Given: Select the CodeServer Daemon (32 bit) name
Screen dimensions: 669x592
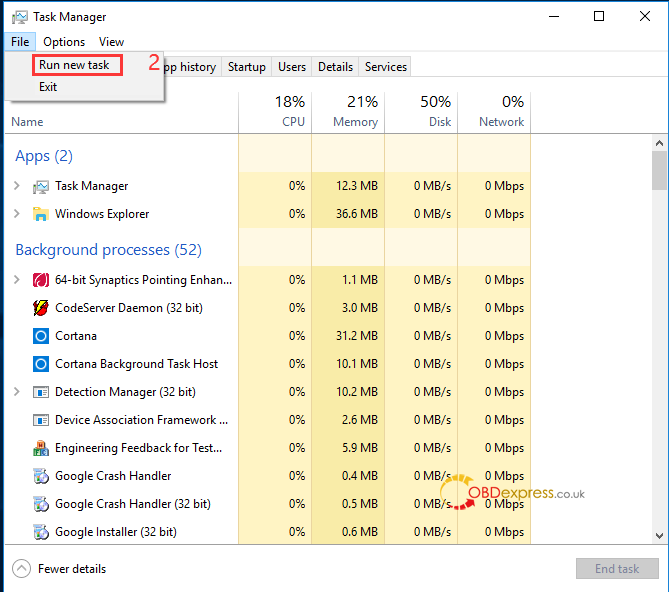Looking at the screenshot, I should [x=129, y=308].
